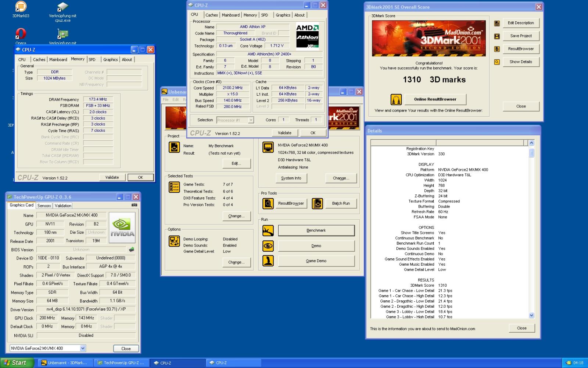
Task: Open the File menu in 3DMark window
Action: click(166, 100)
